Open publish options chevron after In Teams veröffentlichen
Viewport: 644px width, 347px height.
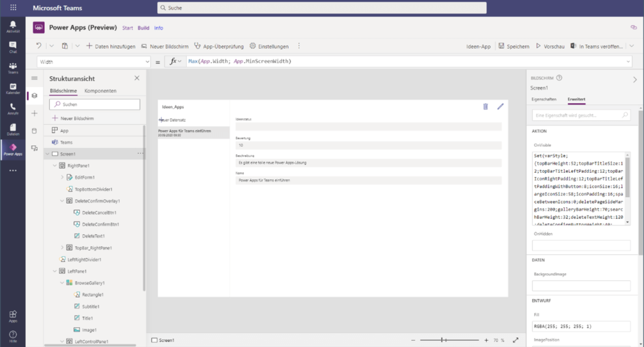click(631, 46)
